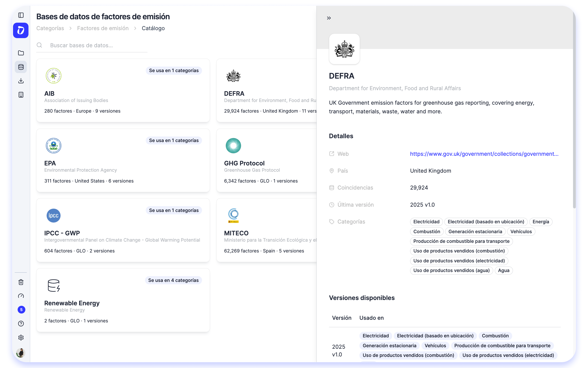Click the location pin icon beside País
Viewport: 588px width, 368px height.
(331, 171)
